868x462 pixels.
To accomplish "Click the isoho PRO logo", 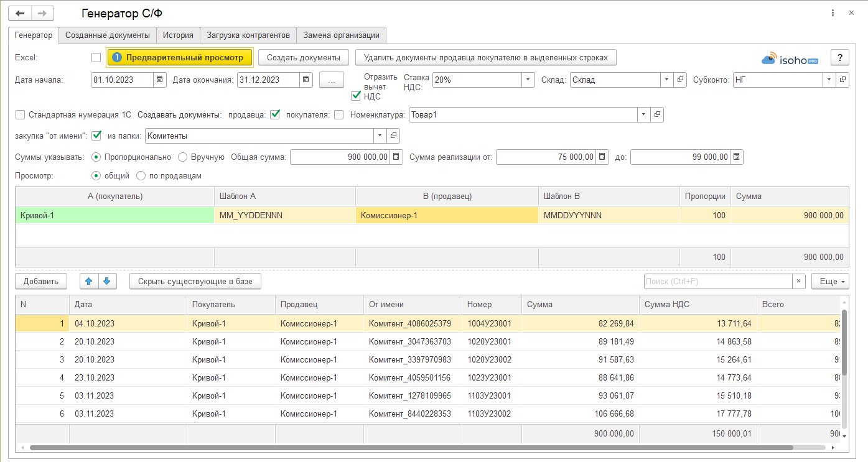I will (x=790, y=58).
